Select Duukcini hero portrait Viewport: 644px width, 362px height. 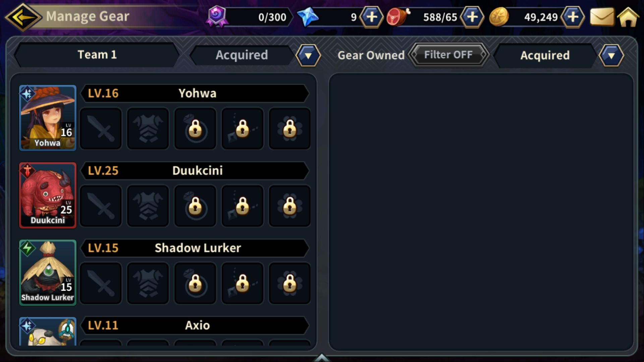click(48, 196)
